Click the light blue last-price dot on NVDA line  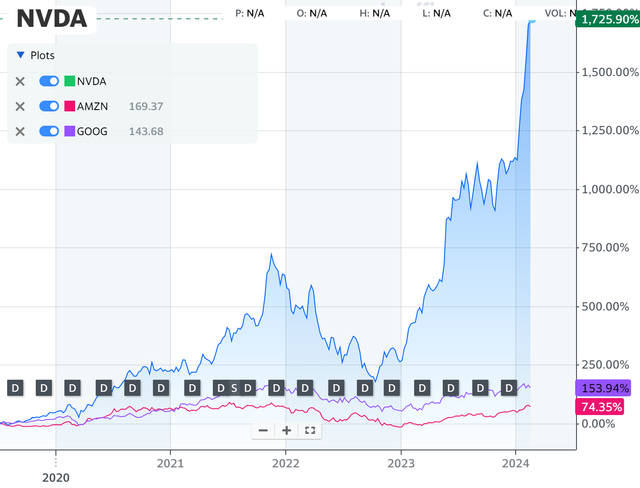(532, 20)
